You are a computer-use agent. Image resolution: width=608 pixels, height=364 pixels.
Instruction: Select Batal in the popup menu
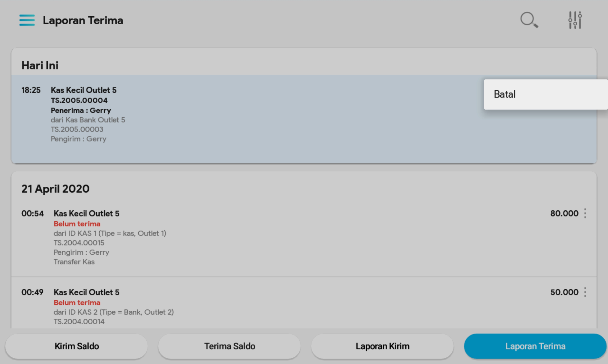[546, 95]
